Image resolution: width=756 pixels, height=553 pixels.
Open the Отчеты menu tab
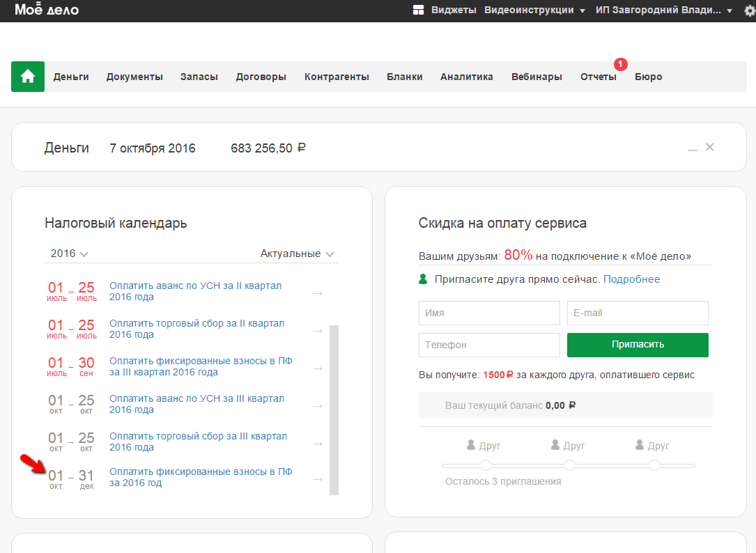(599, 77)
